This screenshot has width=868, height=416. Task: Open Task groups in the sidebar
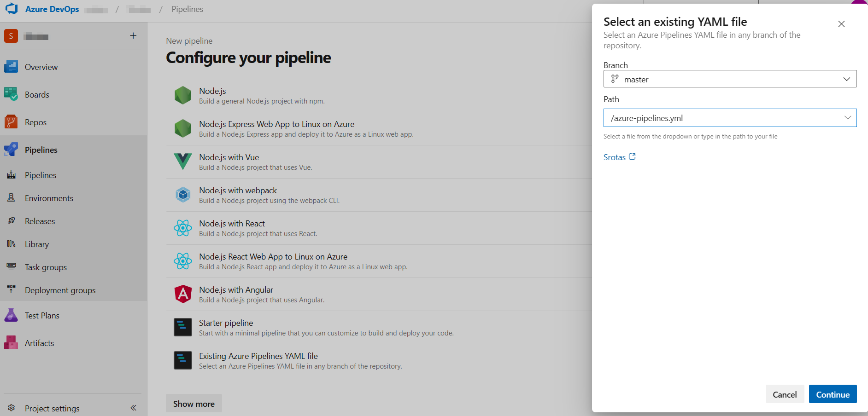[74, 267]
